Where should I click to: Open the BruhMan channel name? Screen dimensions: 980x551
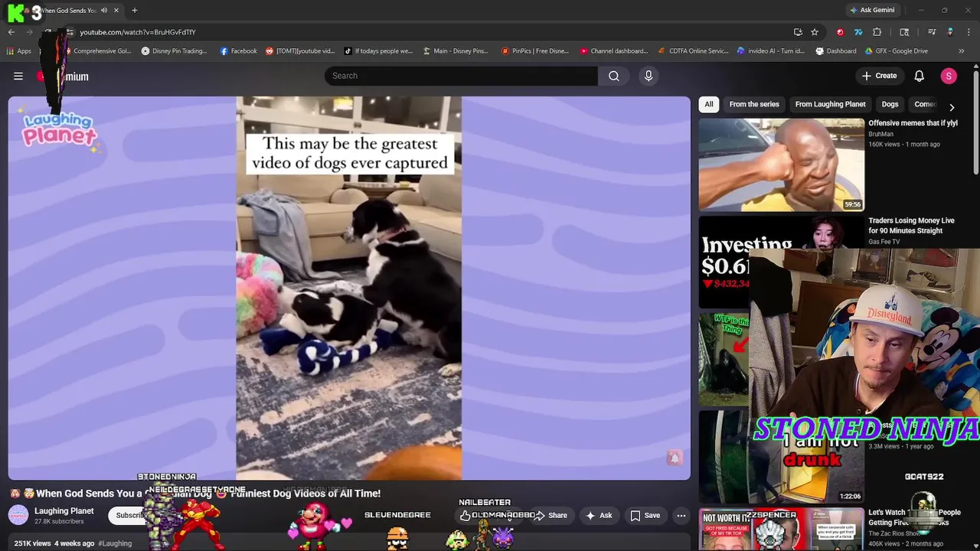click(x=880, y=134)
